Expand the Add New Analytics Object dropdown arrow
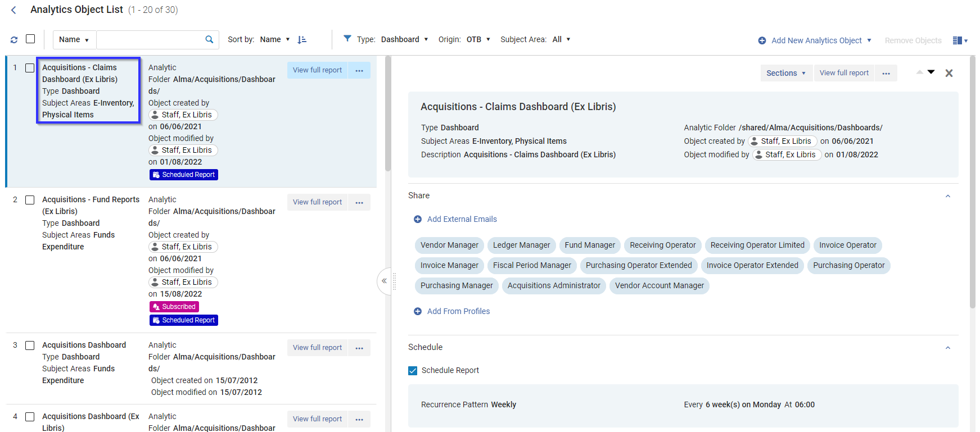The image size is (980, 432). pyautogui.click(x=869, y=40)
